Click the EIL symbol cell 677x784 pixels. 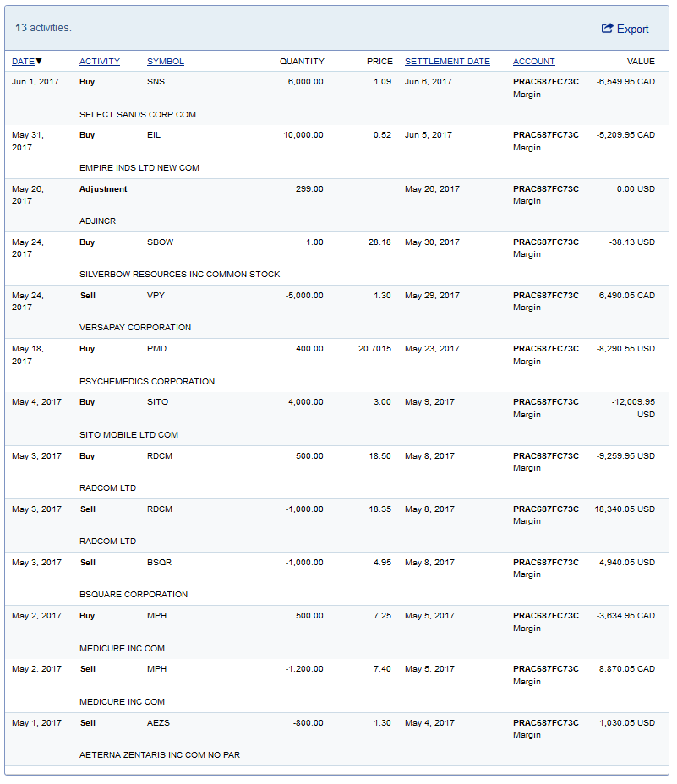[154, 135]
